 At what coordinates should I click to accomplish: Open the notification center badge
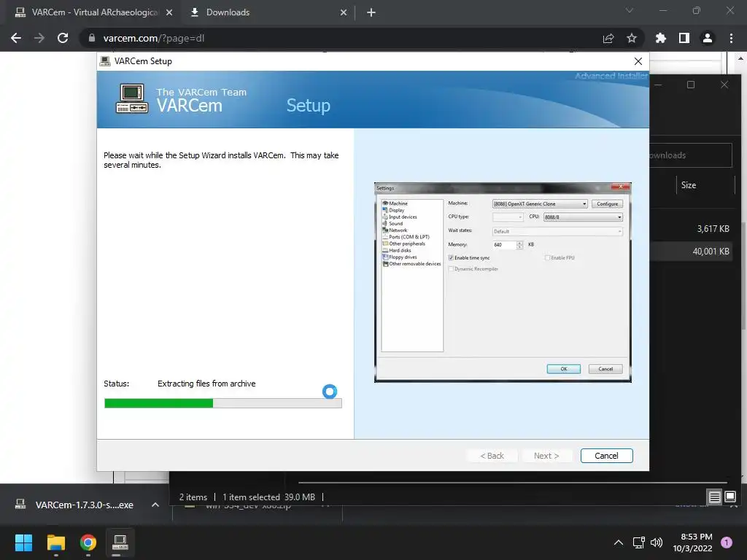(727, 542)
